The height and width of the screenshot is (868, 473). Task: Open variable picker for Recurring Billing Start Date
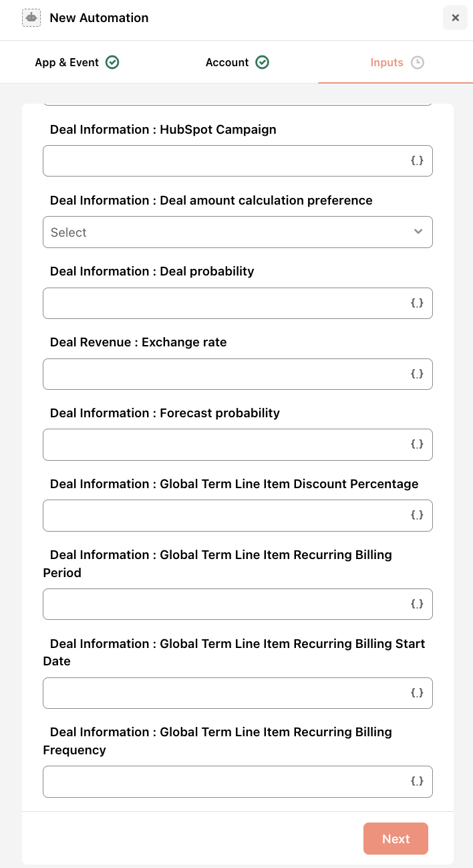click(x=417, y=693)
